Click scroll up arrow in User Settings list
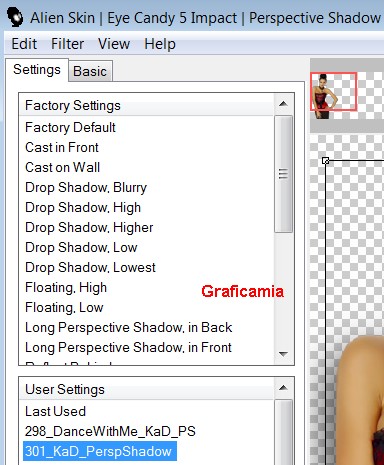384x465 pixels. [x=283, y=388]
